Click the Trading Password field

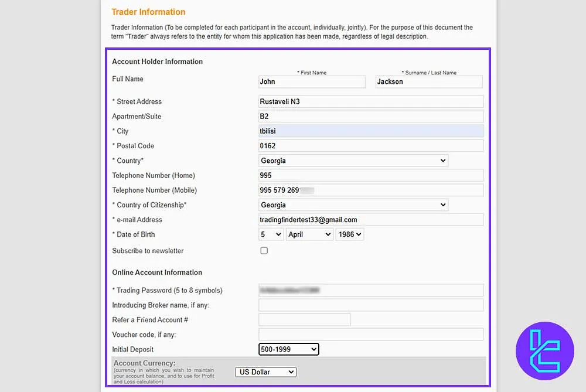coord(371,291)
